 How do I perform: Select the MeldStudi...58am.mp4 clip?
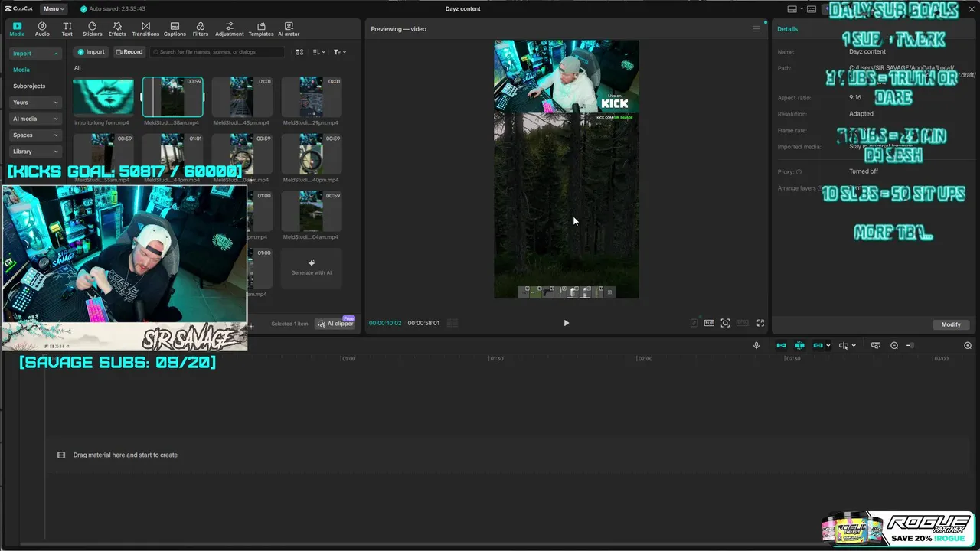point(173,96)
